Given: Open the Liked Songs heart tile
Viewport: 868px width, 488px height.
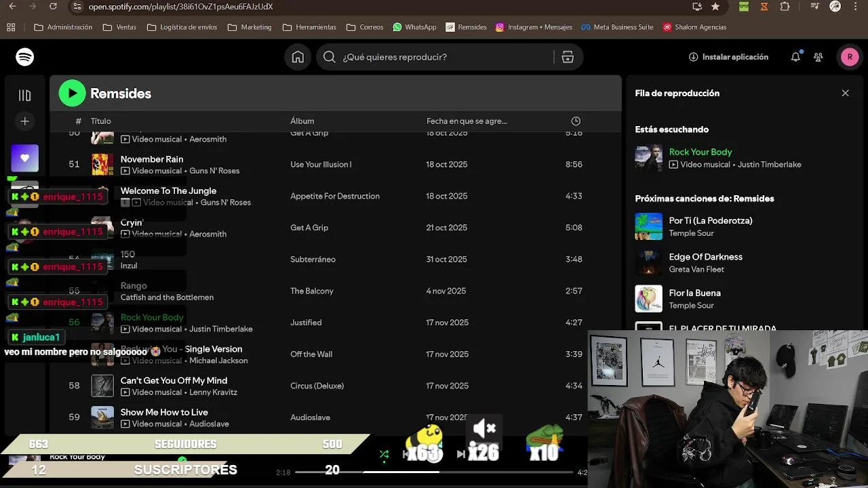Looking at the screenshot, I should 25,158.
